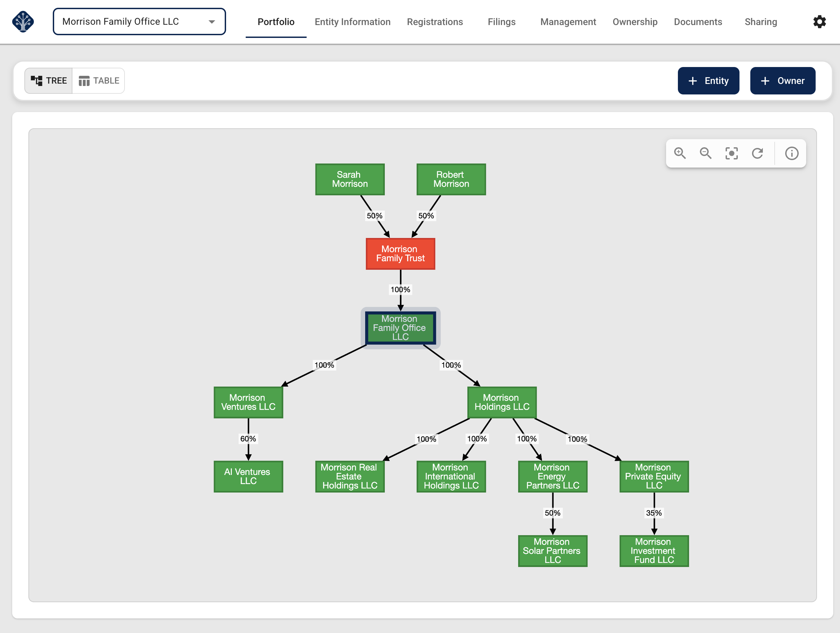This screenshot has width=840, height=633.
Task: Switch to the Ownership tab
Action: pos(635,22)
